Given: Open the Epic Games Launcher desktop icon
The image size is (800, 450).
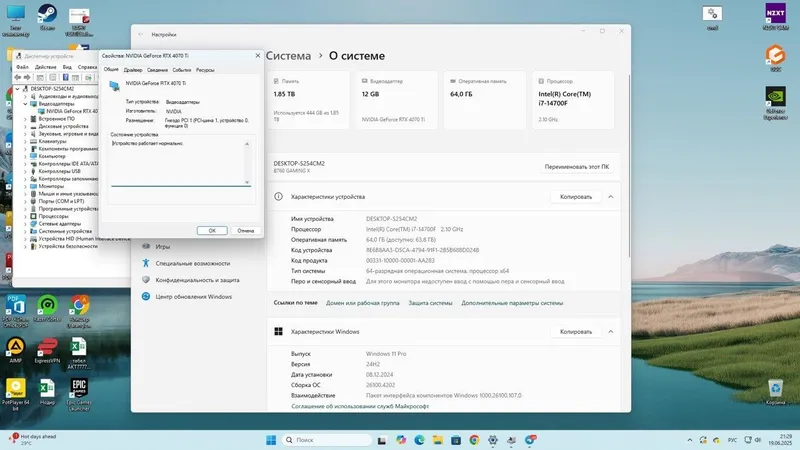Looking at the screenshot, I should [79, 394].
